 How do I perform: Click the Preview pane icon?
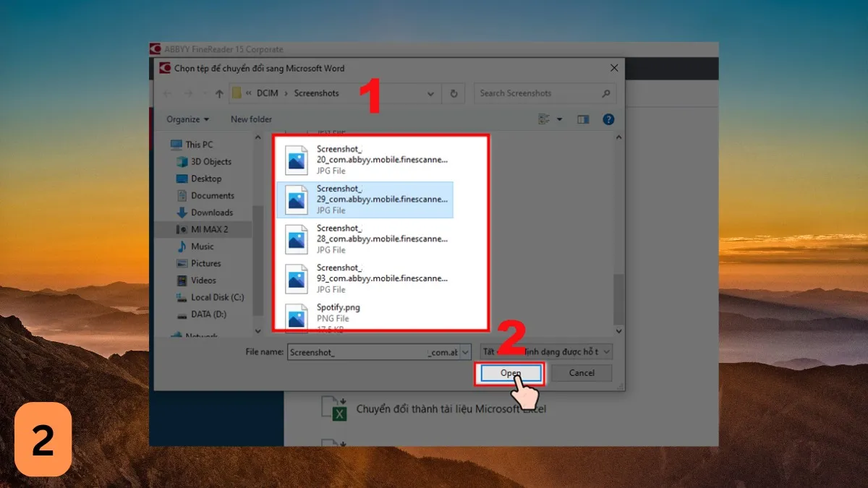tap(582, 119)
